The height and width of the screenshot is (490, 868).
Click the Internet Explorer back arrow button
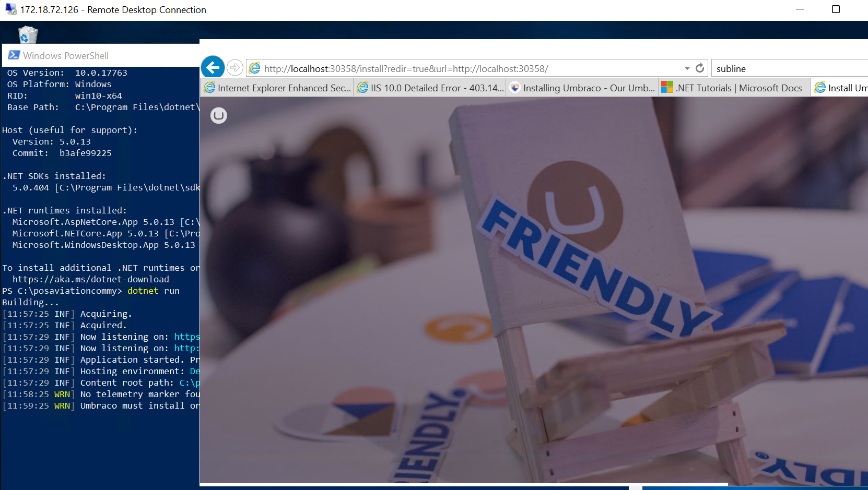(213, 67)
